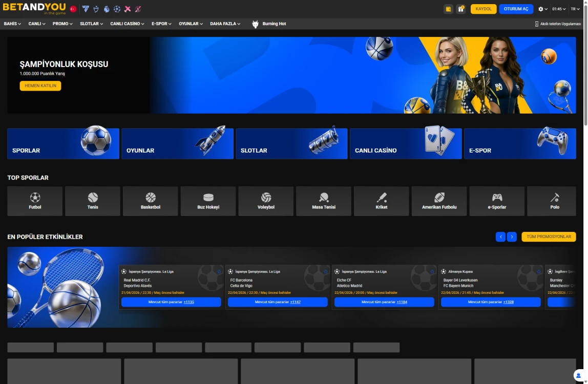
Task: Open the Burning Hot wolf shortcut
Action: 269,24
